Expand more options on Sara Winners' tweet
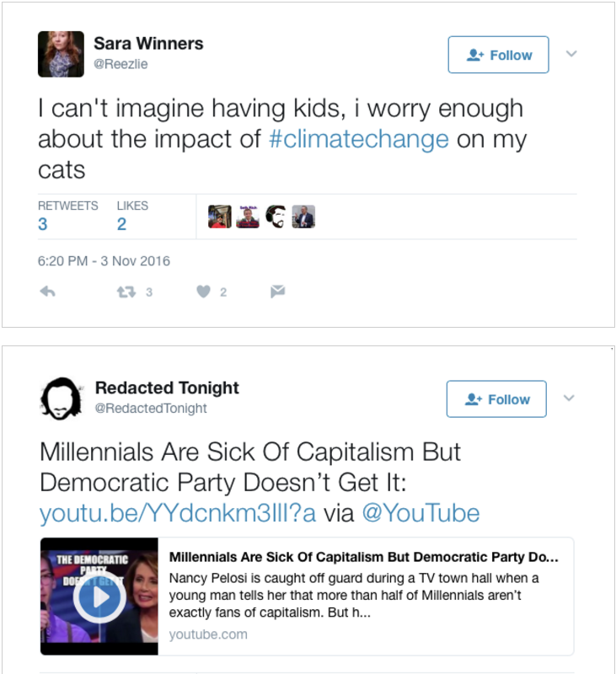Viewport: 616px width, 674px height. click(x=571, y=54)
